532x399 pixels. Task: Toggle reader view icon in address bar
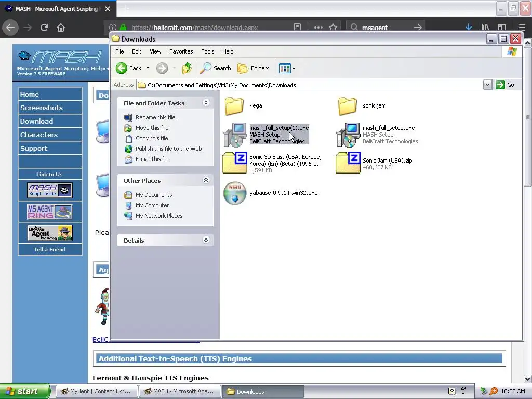pos(297,27)
